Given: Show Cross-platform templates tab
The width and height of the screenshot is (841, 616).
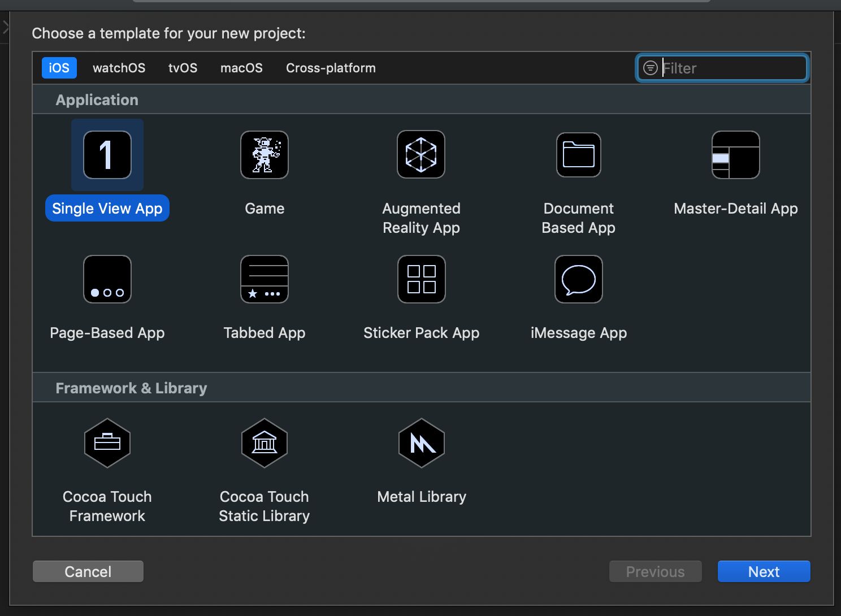Looking at the screenshot, I should pos(331,68).
